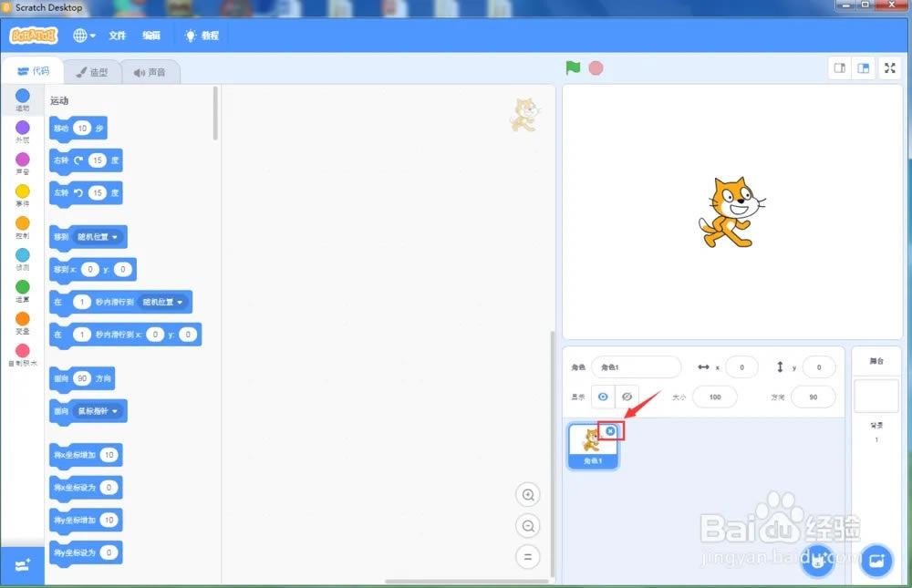Select the light blue Sensing category
Screen dimensions: 912x588
tap(22, 260)
